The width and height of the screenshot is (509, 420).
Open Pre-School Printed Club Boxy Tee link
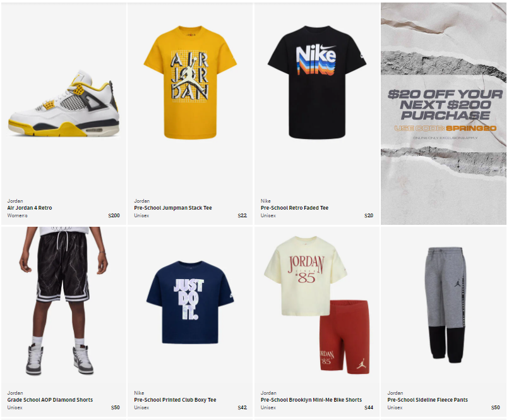(175, 400)
